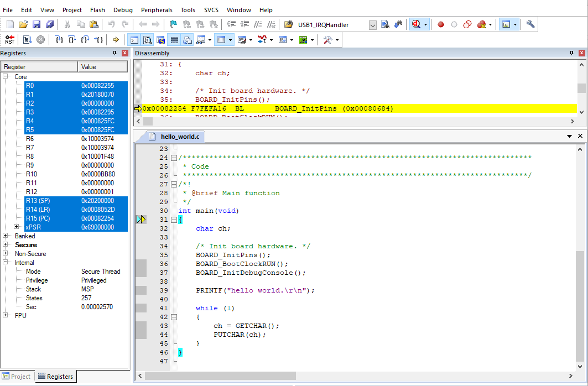The height and width of the screenshot is (386, 588).
Task: Click the Save file icon
Action: pyautogui.click(x=37, y=24)
